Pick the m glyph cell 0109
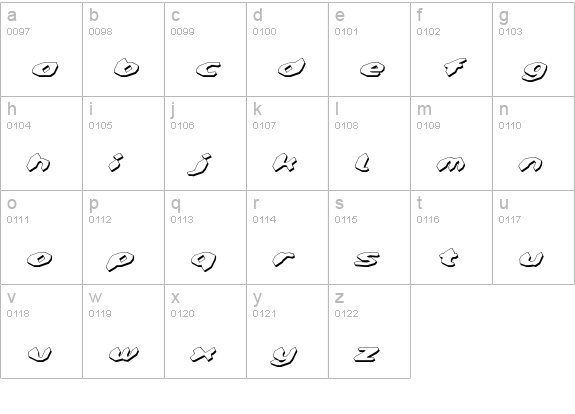This screenshot has height=414, width=575. (x=451, y=143)
